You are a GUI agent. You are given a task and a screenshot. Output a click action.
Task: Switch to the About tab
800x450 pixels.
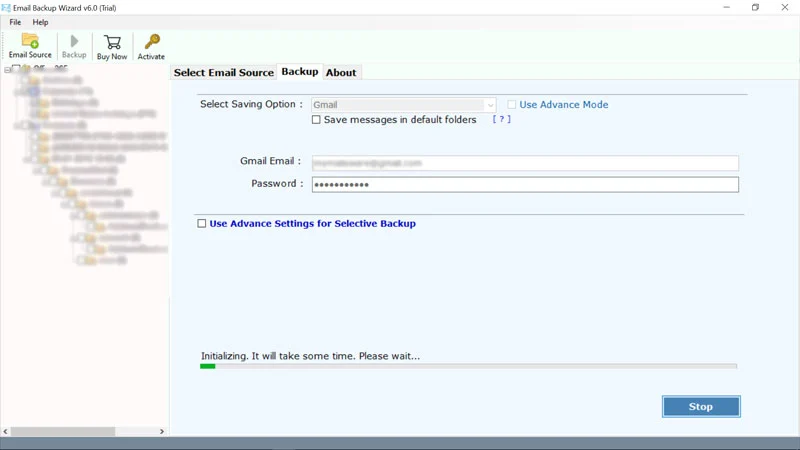click(341, 72)
